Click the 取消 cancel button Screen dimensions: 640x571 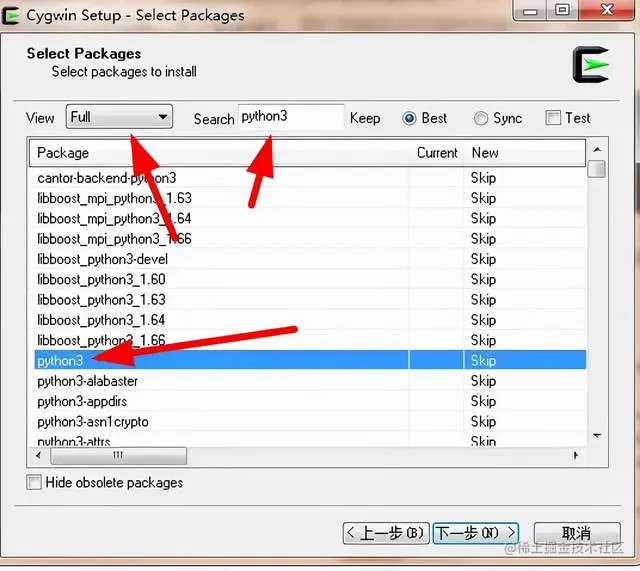[x=577, y=533]
